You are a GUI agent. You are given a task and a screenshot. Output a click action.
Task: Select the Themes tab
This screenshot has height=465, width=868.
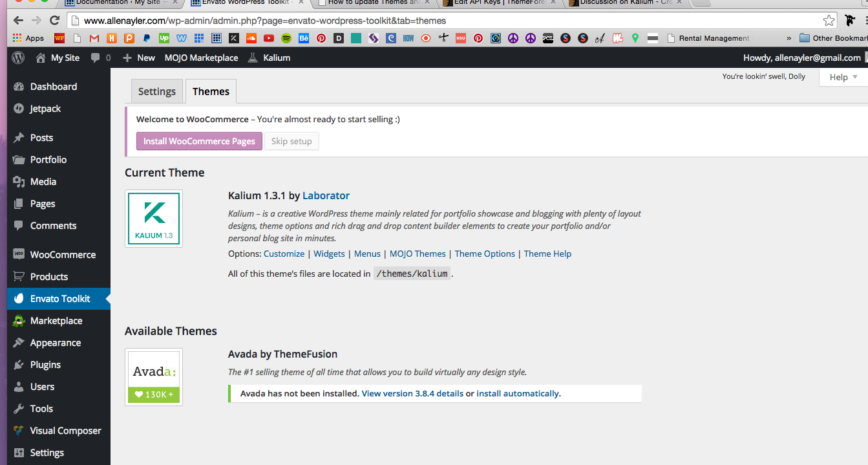211,92
